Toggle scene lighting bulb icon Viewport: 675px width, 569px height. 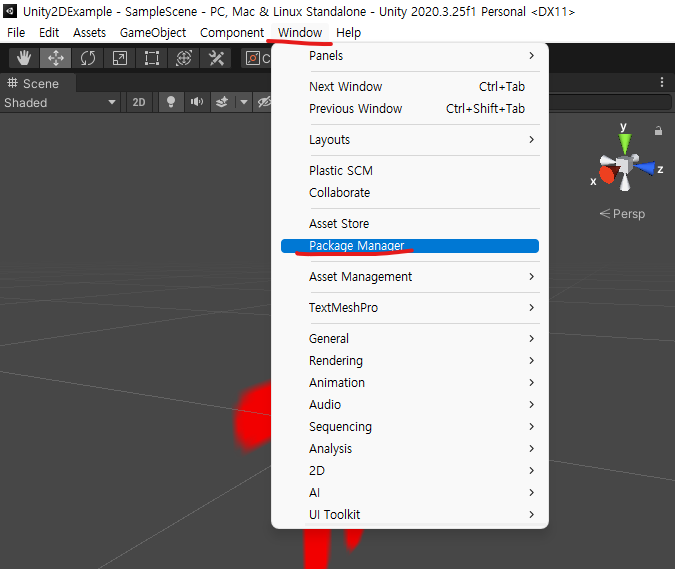point(171,102)
